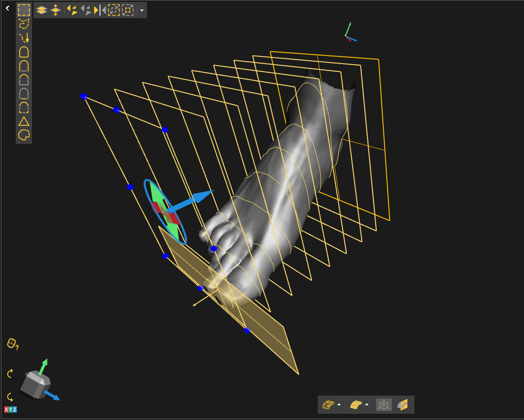Click the flip-across-line triangles icon
The height and width of the screenshot is (420, 524).
[100, 10]
